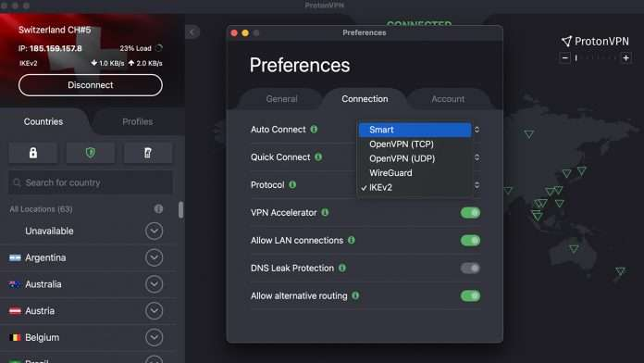Enable the DNS Leak Protection switch
The image size is (644, 363).
pyautogui.click(x=470, y=269)
